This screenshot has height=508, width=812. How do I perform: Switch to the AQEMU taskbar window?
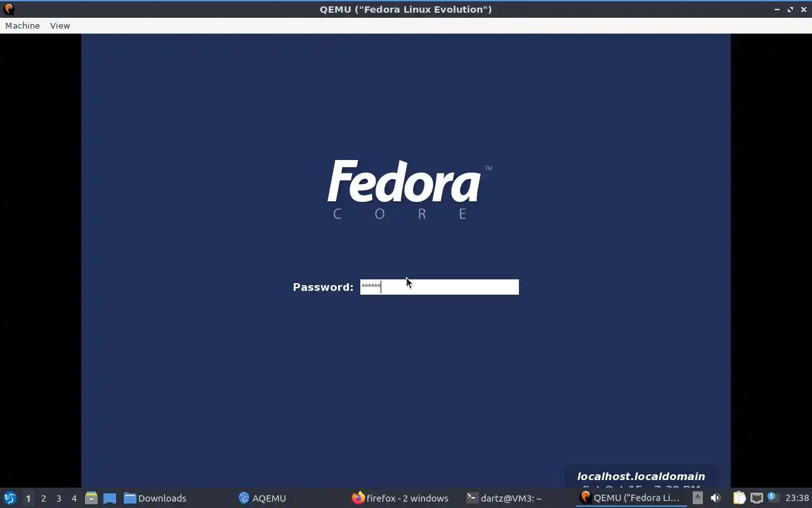point(263,498)
